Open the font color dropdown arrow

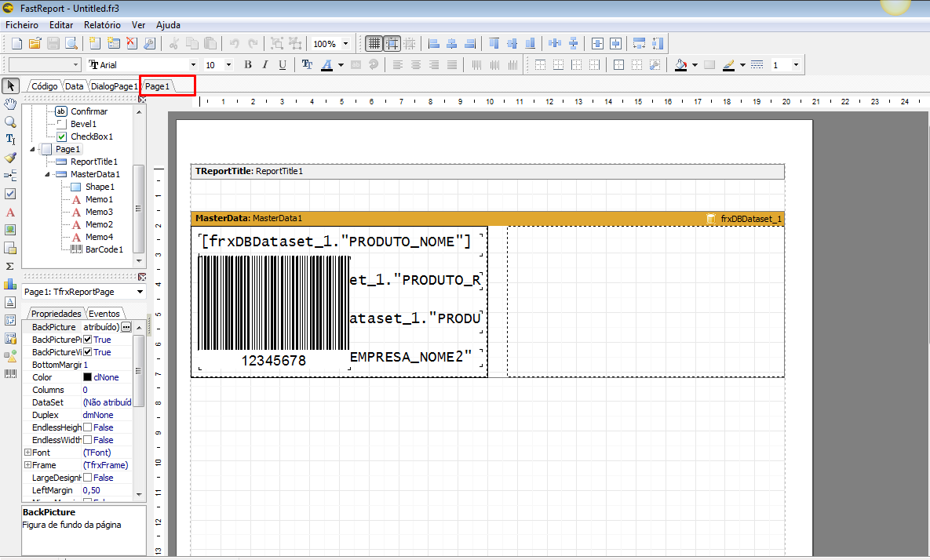pyautogui.click(x=341, y=64)
